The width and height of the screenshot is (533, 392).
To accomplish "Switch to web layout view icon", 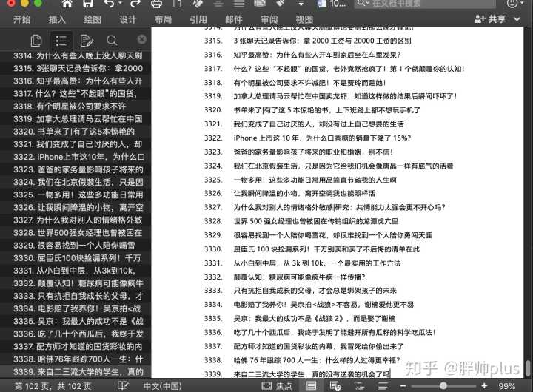I will click(335, 386).
